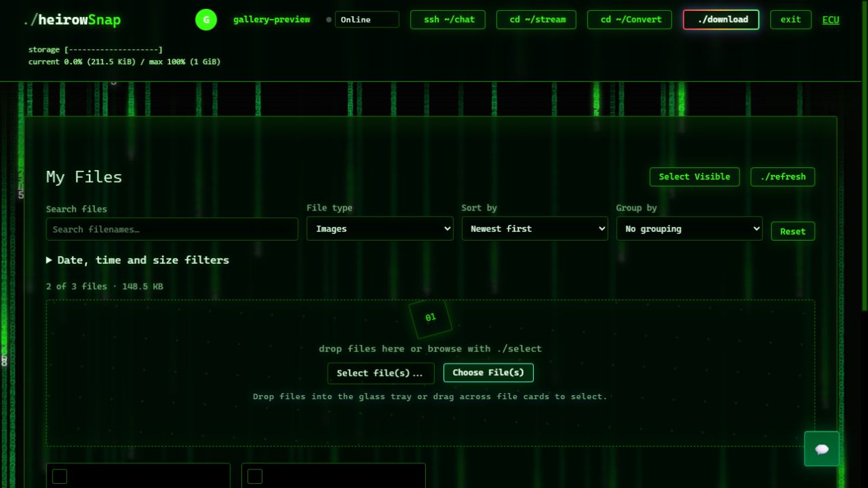This screenshot has width=868, height=488.
Task: Click the ECU link
Action: tap(830, 20)
